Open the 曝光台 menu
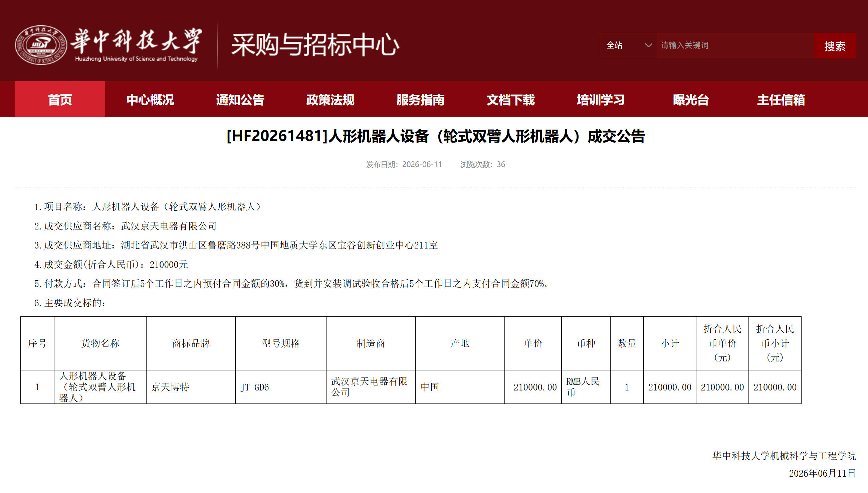Viewport: 868px width, 493px height. point(691,100)
